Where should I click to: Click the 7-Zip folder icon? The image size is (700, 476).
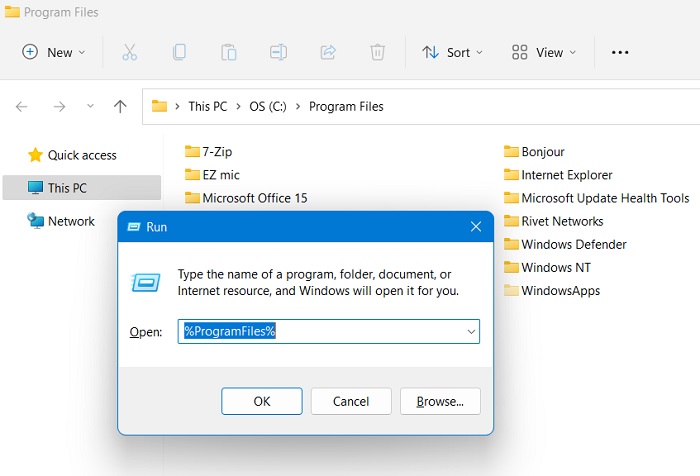click(x=192, y=151)
